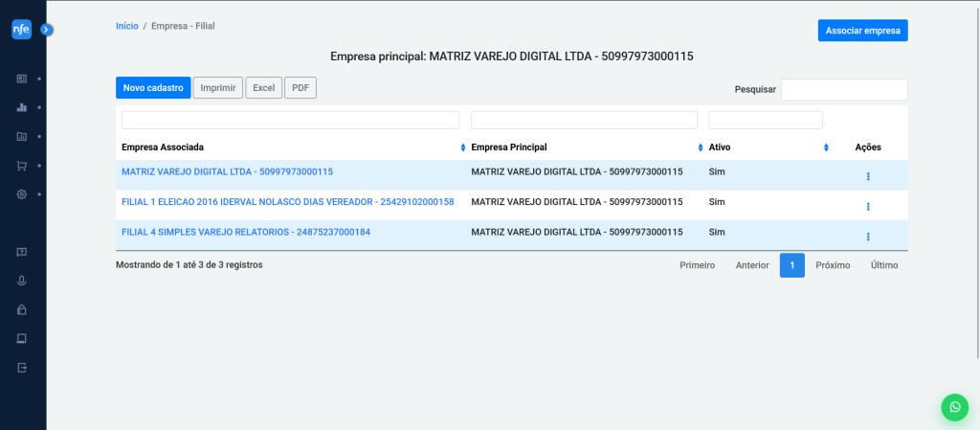
Task: Click the nfe logo in sidebar
Action: click(21, 30)
